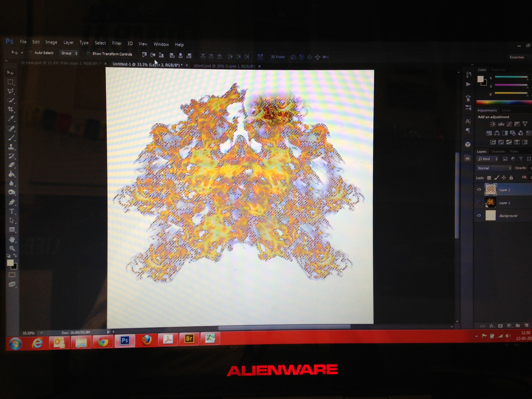Click Add layer mask button
The width and height of the screenshot is (532, 399).
(500, 326)
